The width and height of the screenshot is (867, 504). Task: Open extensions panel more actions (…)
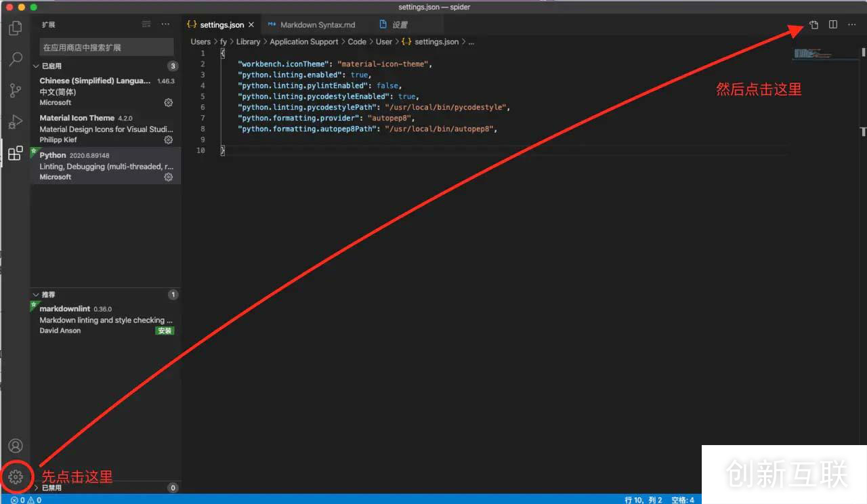(165, 24)
